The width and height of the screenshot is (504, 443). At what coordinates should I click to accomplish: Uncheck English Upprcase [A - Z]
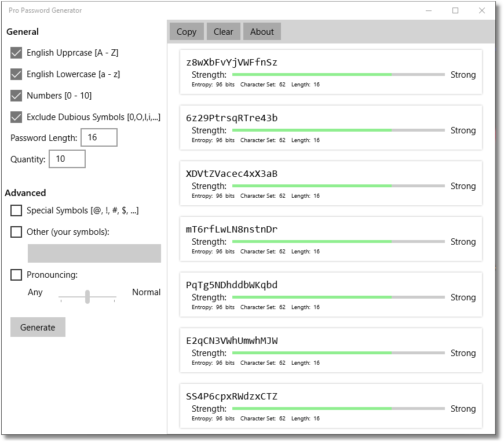pyautogui.click(x=16, y=53)
